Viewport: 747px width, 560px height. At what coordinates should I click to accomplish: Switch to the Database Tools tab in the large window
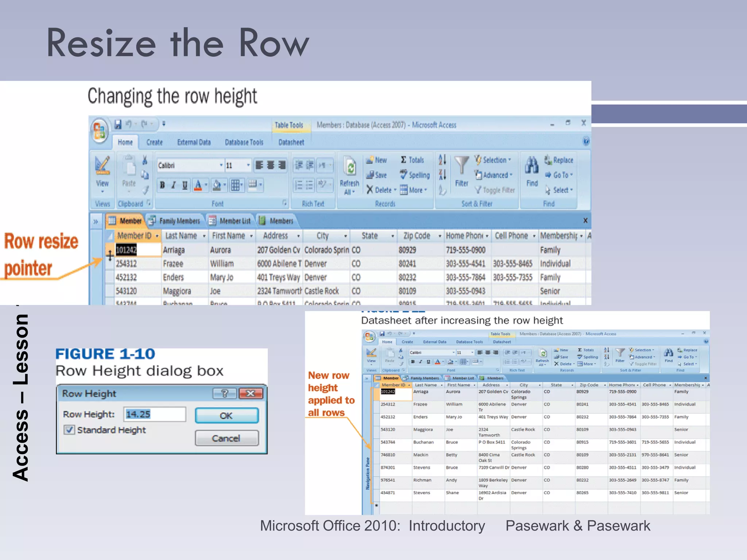point(244,142)
